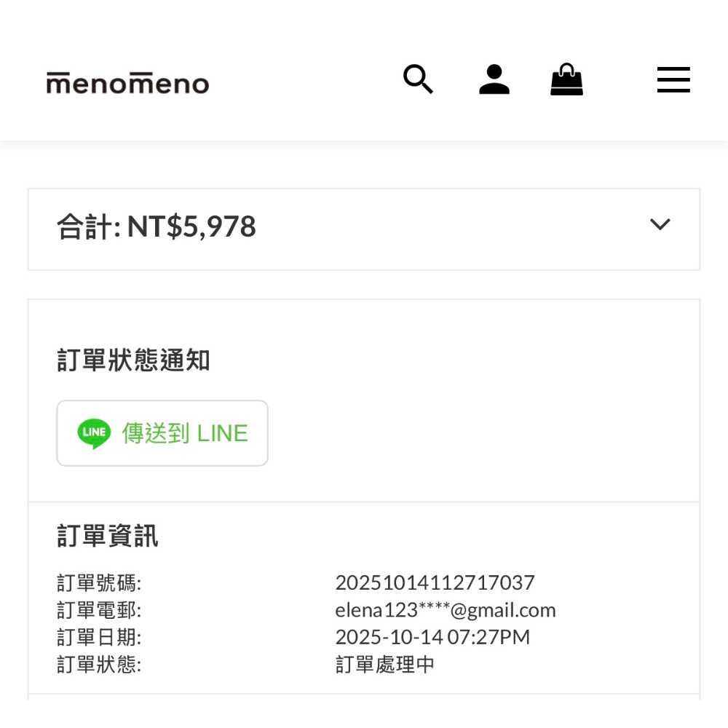Click the 合計 label text

(x=87, y=227)
